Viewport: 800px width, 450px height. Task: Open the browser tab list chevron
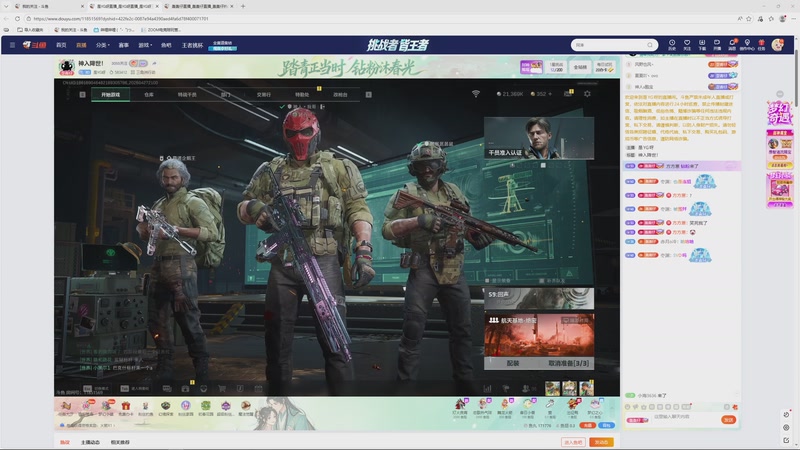[x=6, y=6]
